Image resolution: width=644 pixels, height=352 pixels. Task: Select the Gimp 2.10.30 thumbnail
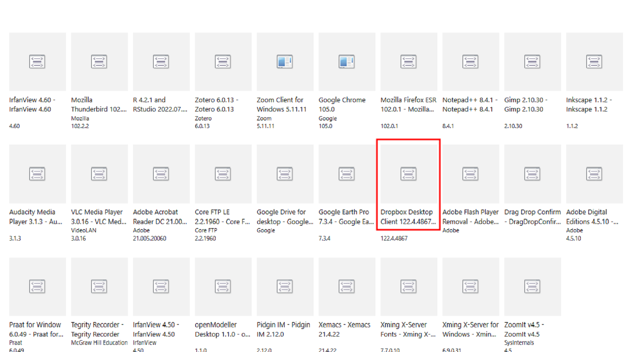pos(533,62)
